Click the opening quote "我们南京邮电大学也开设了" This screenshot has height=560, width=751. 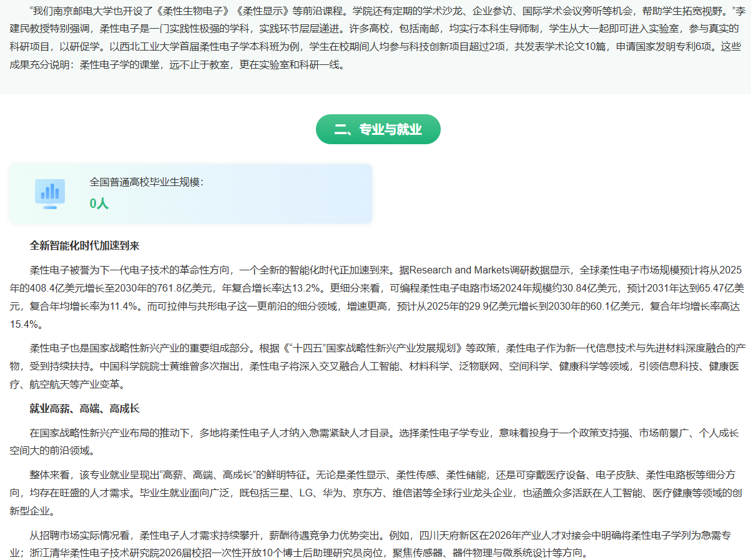tap(87, 11)
